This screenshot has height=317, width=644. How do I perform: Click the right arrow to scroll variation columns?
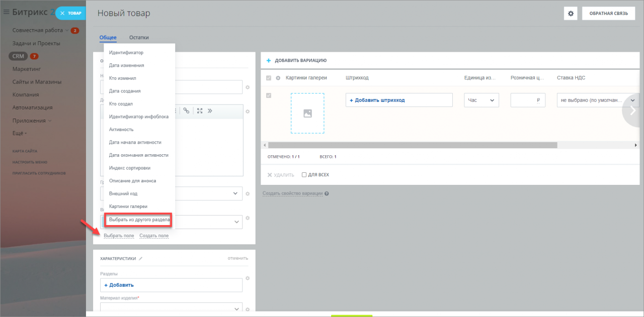(x=632, y=111)
